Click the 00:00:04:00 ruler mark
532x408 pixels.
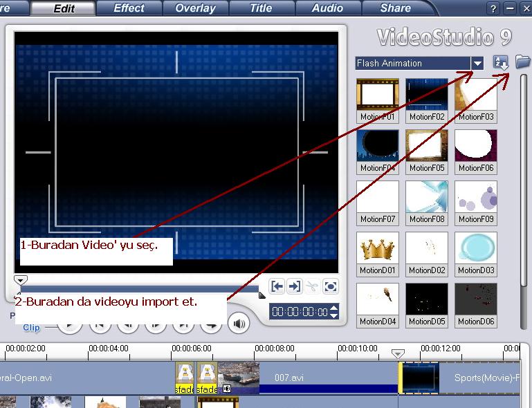[x=109, y=349]
